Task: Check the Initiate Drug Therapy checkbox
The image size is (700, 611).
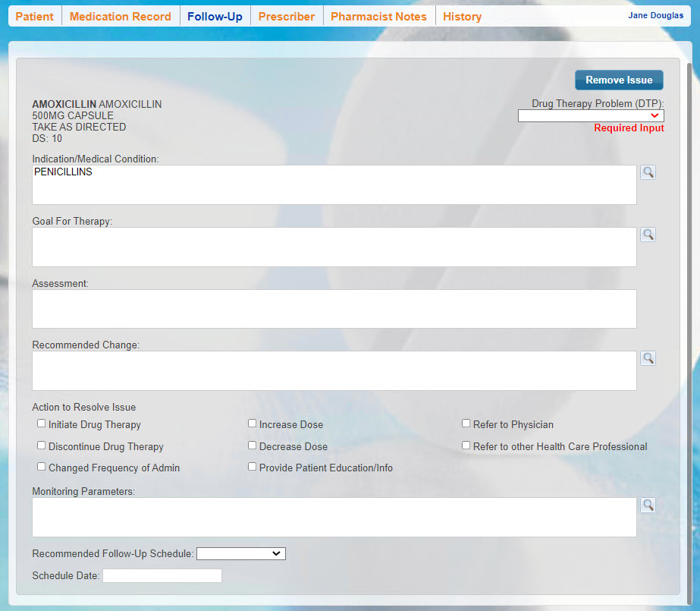Action: pos(42,424)
